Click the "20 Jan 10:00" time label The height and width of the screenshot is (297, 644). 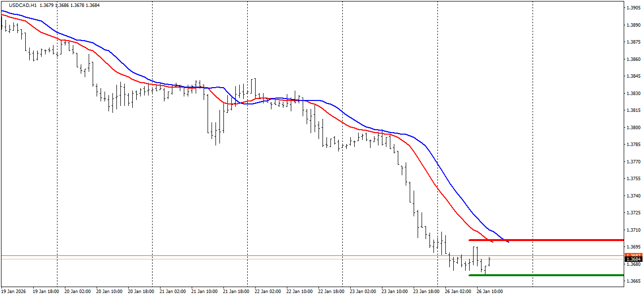point(109,292)
